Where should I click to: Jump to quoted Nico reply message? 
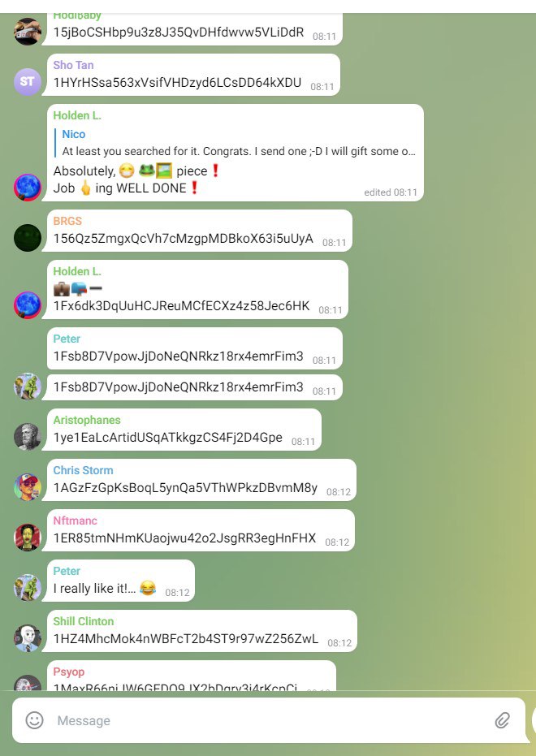tap(236, 143)
